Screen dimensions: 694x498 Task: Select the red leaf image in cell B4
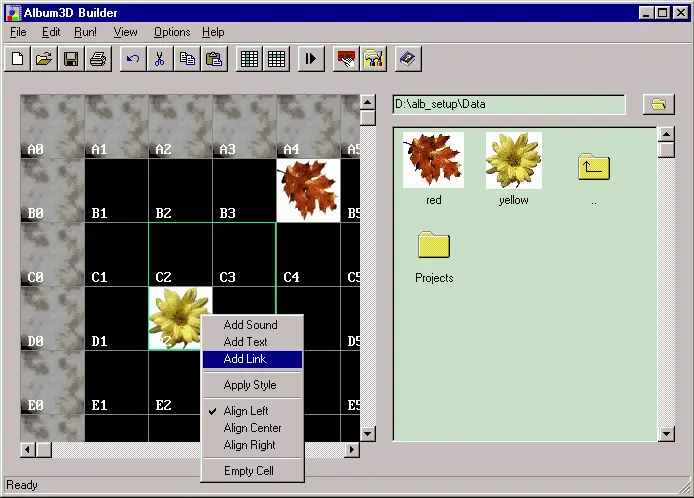click(x=308, y=190)
